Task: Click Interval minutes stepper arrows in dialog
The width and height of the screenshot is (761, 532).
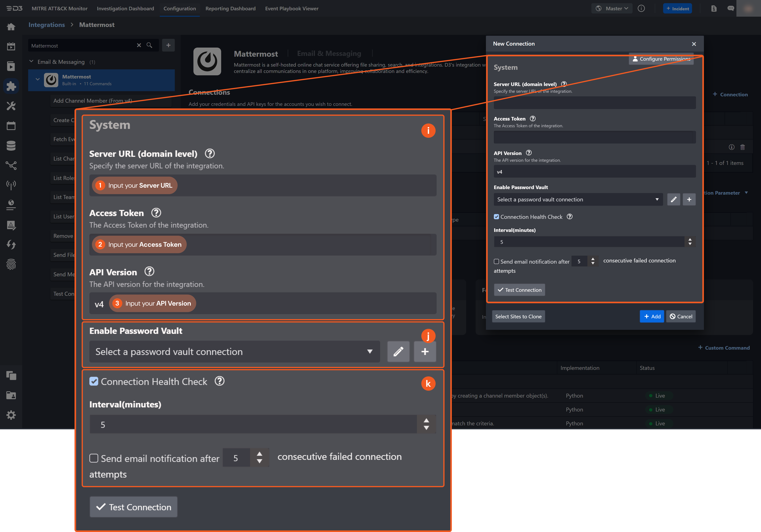Action: coord(690,242)
